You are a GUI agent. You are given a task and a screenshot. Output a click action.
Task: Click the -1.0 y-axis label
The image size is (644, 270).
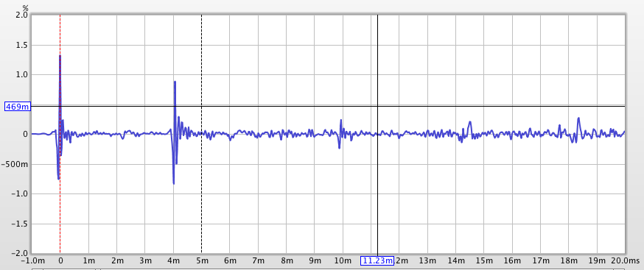(21, 194)
